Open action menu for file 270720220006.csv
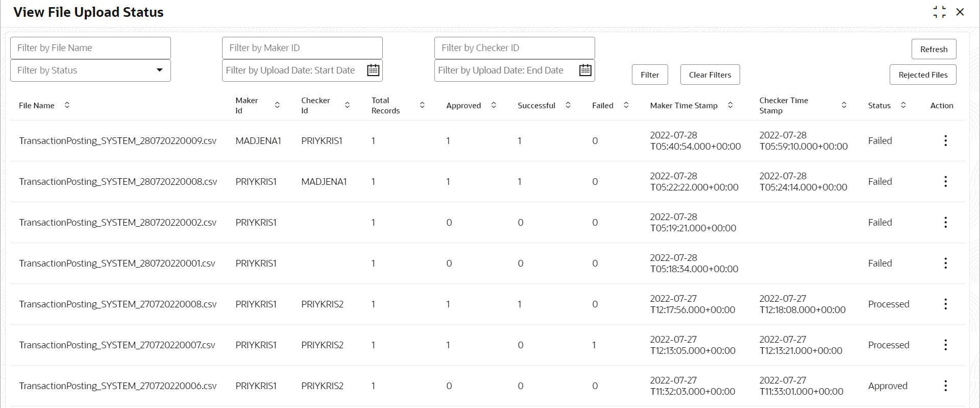The image size is (980, 408). coord(945,386)
